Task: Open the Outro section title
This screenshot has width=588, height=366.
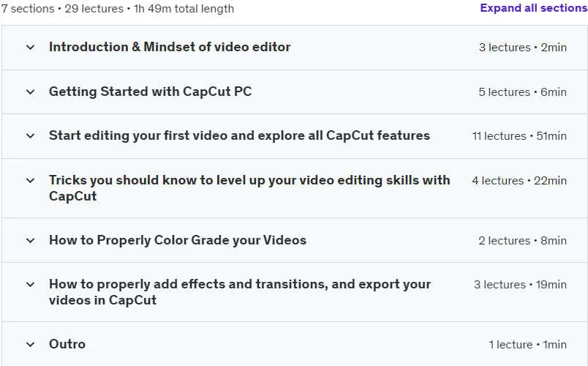Action: (x=67, y=344)
